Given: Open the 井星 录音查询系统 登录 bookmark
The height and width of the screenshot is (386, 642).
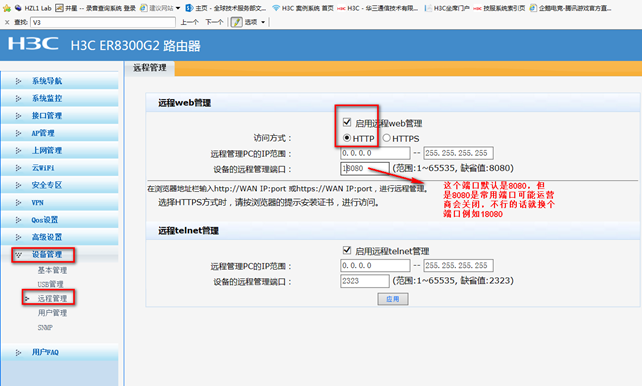Looking at the screenshot, I should (x=95, y=8).
